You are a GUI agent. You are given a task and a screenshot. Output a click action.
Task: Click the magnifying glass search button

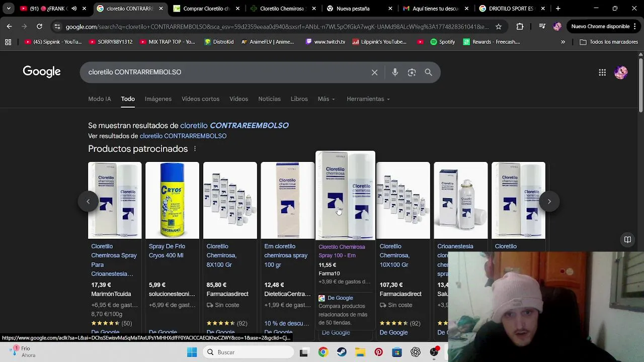(x=428, y=72)
